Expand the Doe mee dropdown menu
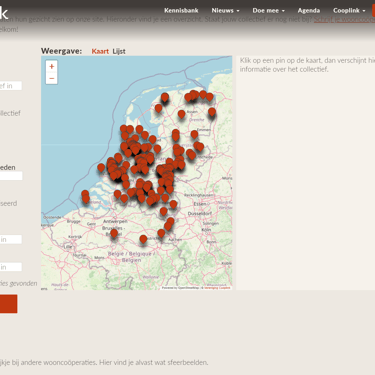 pyautogui.click(x=268, y=10)
